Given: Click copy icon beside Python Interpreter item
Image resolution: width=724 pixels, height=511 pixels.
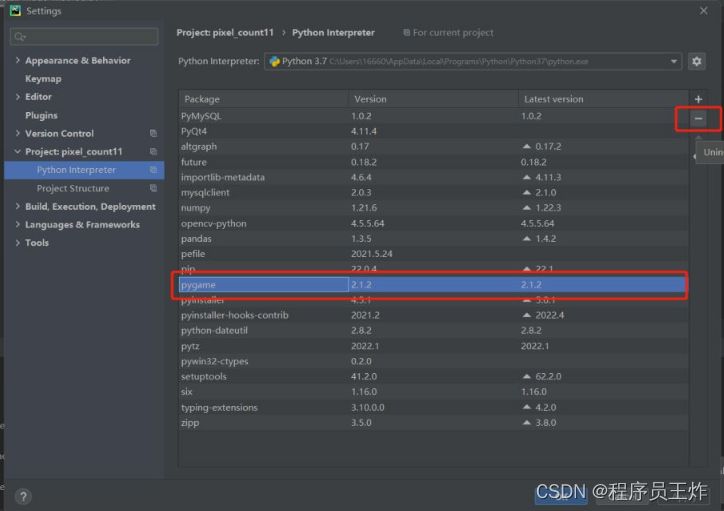Looking at the screenshot, I should tap(153, 170).
